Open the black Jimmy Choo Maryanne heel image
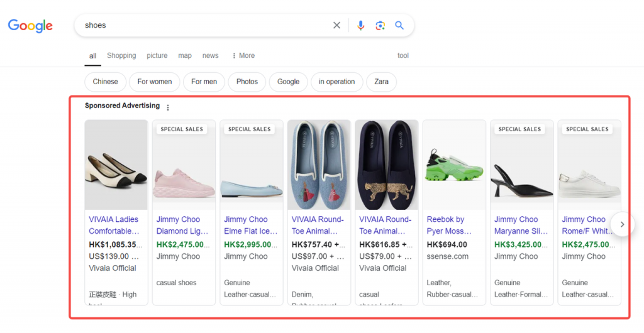Screen dimensions: 644x333 [521, 165]
